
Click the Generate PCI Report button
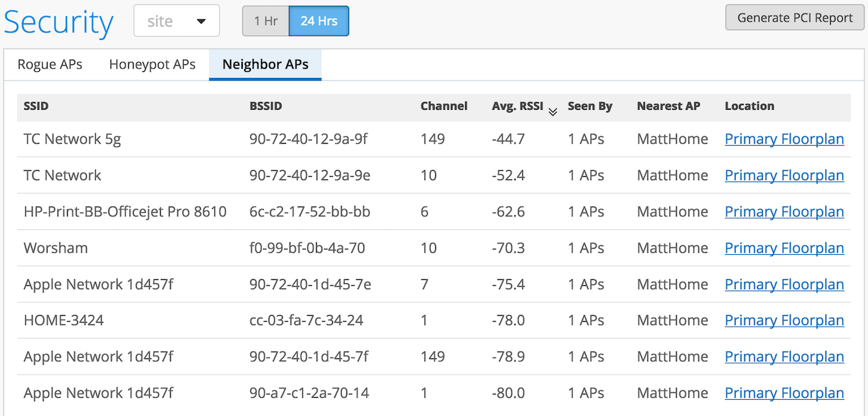pyautogui.click(x=795, y=18)
